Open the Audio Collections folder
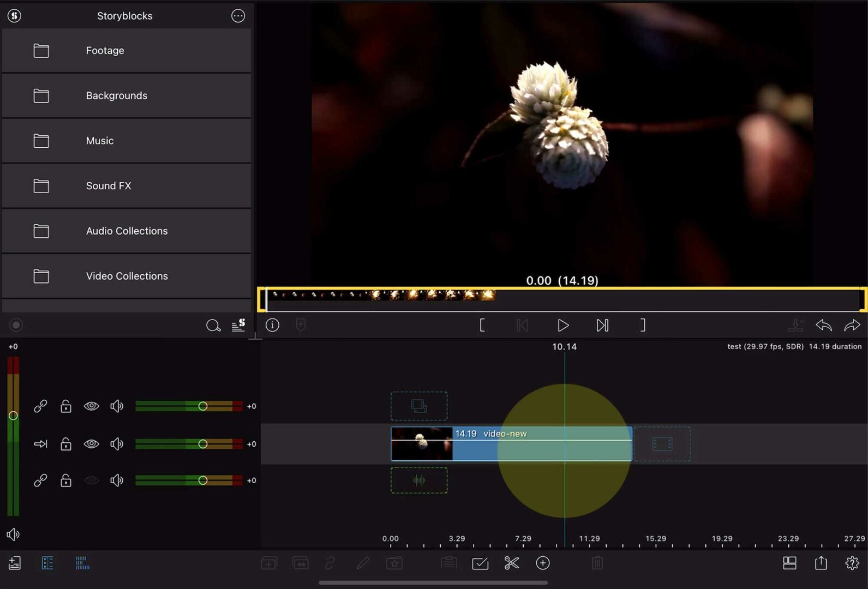The width and height of the screenshot is (868, 589). 127,231
